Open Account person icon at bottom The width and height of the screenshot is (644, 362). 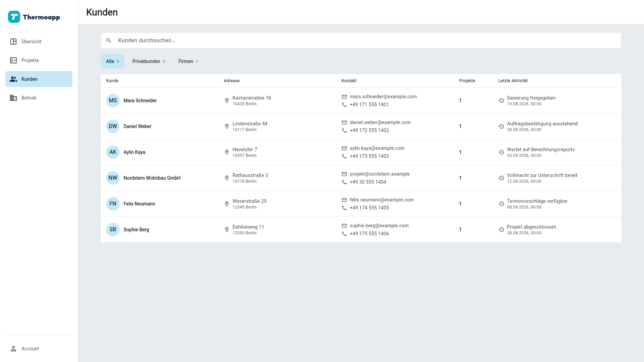(13, 349)
